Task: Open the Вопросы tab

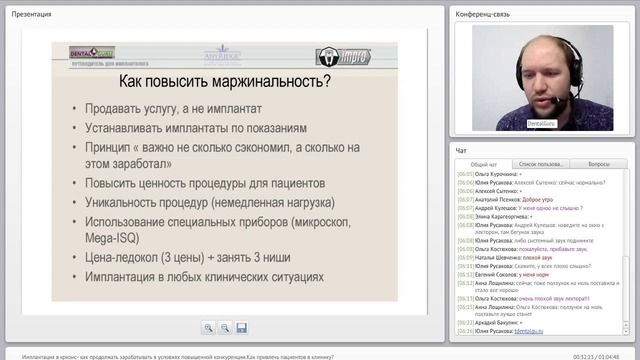Action: pyautogui.click(x=599, y=164)
